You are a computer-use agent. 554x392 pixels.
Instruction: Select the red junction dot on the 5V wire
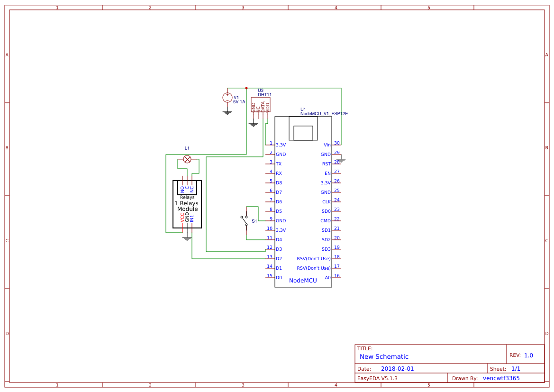click(x=246, y=88)
